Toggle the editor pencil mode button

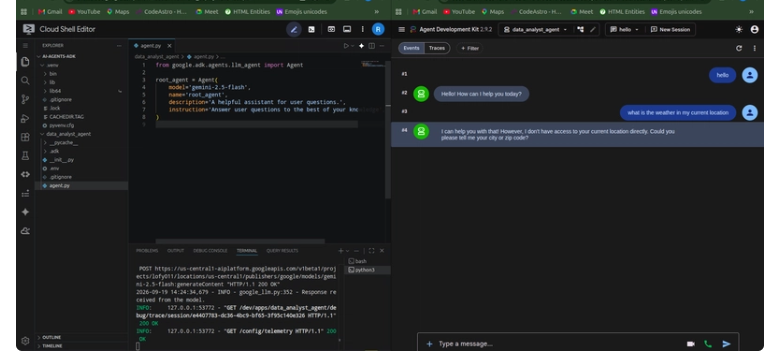(294, 29)
